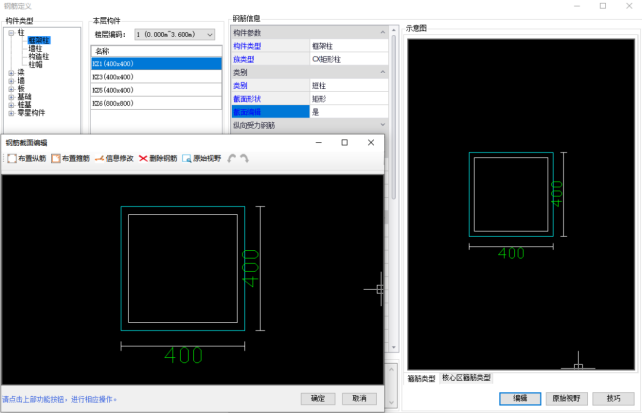
Task: Maximize the 钢筋截面编辑 dialog
Action: (344, 142)
